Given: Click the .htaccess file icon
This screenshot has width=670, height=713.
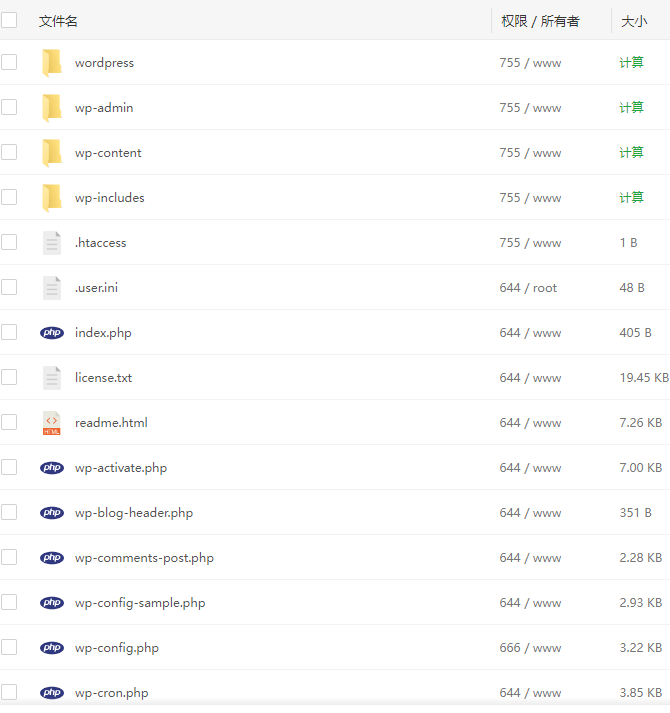Looking at the screenshot, I should point(52,243).
